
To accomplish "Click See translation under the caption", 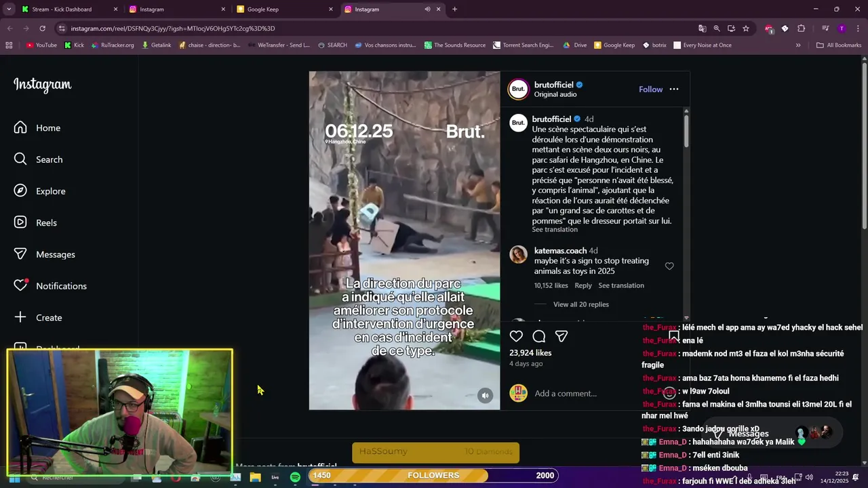I will click(x=555, y=230).
